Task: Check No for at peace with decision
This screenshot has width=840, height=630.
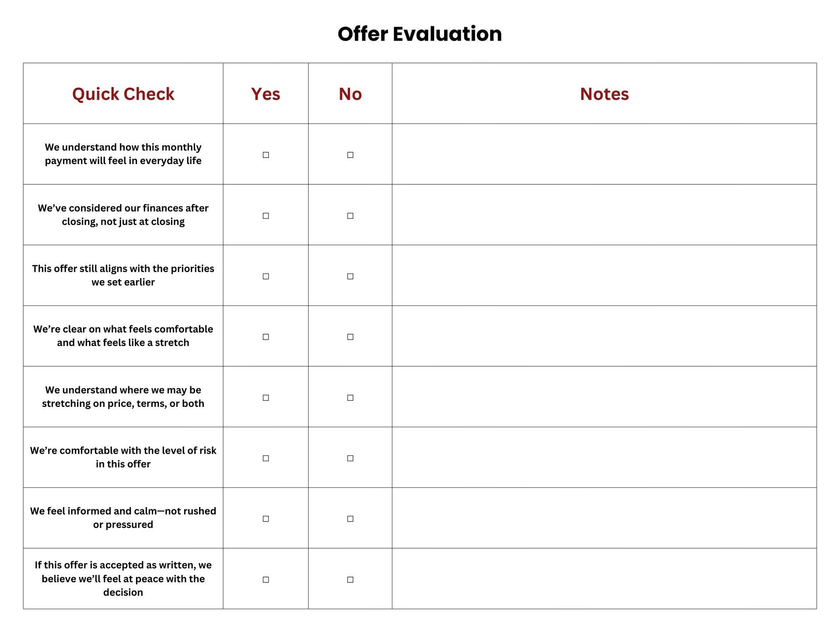Action: 350,580
